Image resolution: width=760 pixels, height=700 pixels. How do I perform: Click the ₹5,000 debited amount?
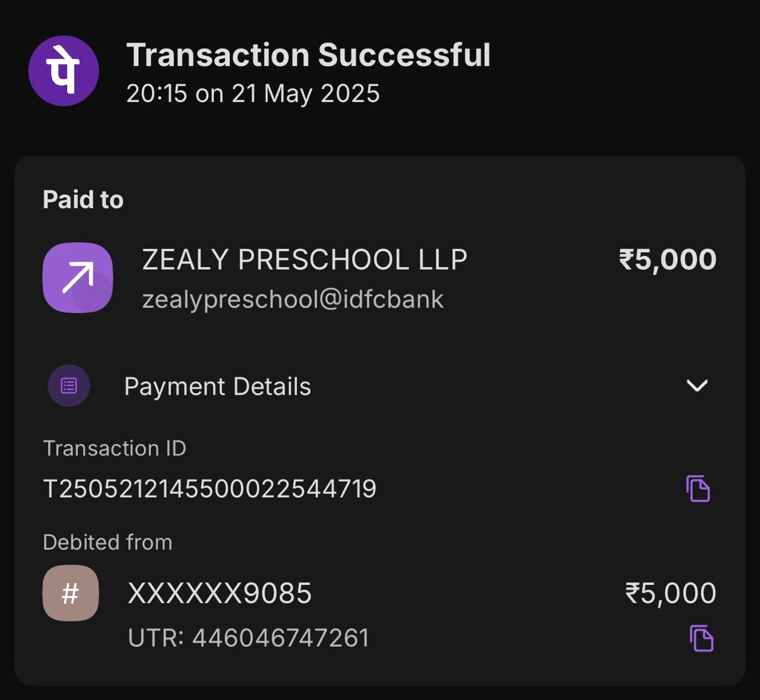[x=670, y=593]
